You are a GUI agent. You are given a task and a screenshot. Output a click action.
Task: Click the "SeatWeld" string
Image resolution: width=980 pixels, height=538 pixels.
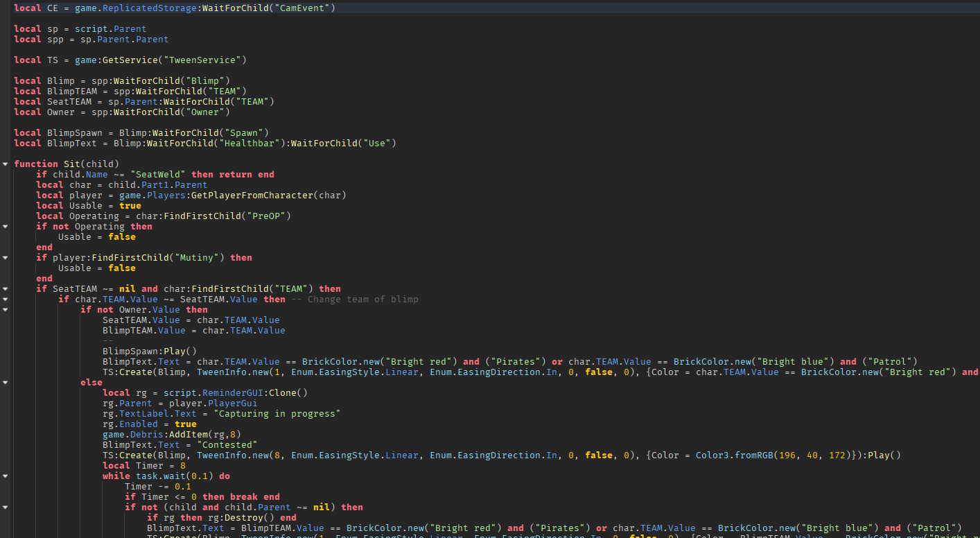(158, 175)
